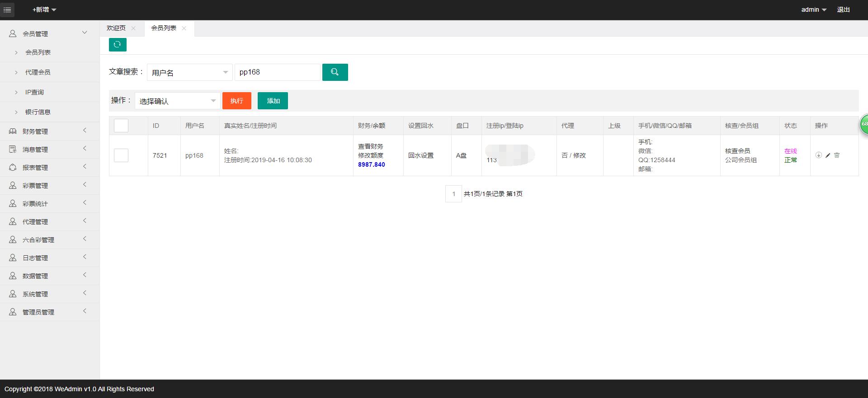This screenshot has width=868, height=398.
Task: Switch to the 欢迎页 tab
Action: point(116,28)
